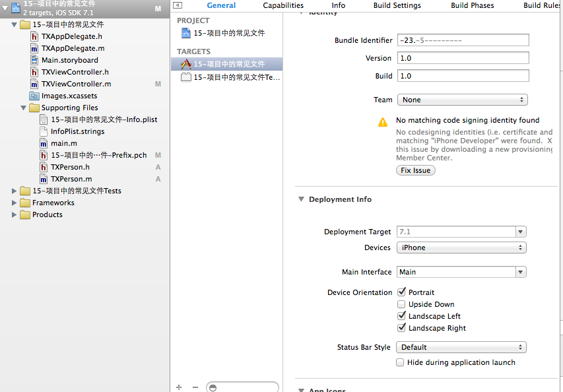Select the TXPerson.m file name
Screen dimensions: 563x392
click(71, 179)
